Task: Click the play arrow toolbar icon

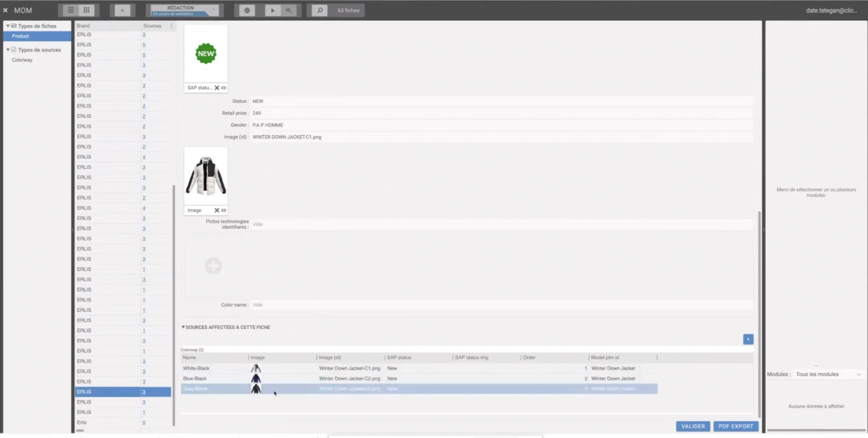Action: coord(273,10)
